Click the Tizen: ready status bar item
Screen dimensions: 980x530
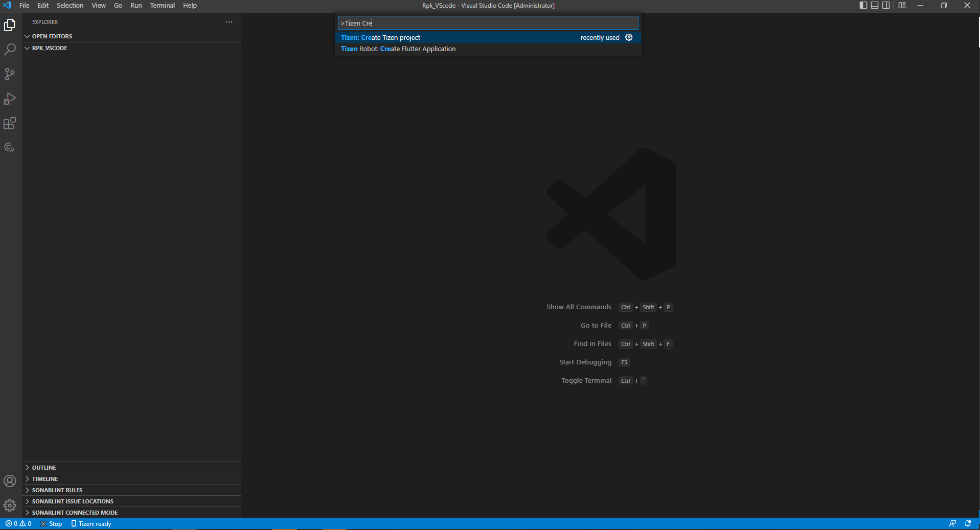pos(92,523)
